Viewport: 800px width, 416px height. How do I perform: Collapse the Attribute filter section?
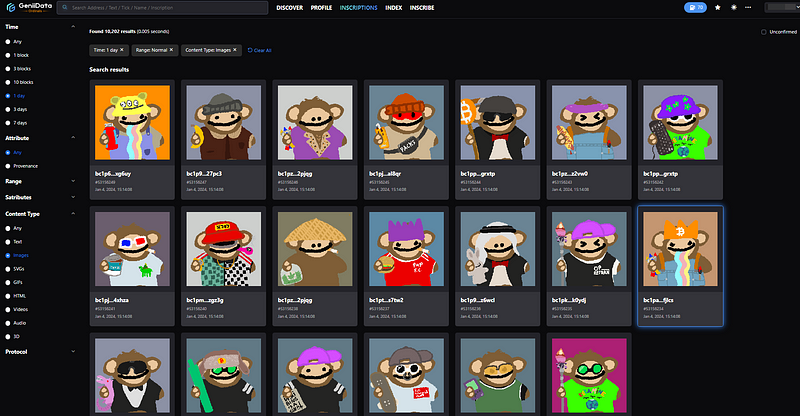pos(73,138)
